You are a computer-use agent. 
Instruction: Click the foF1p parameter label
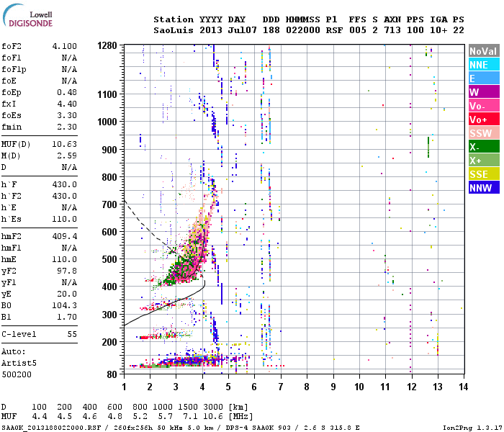coord(14,69)
